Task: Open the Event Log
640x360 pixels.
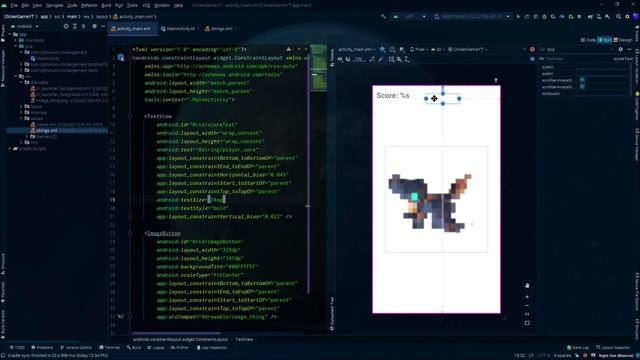Action: [x=578, y=348]
